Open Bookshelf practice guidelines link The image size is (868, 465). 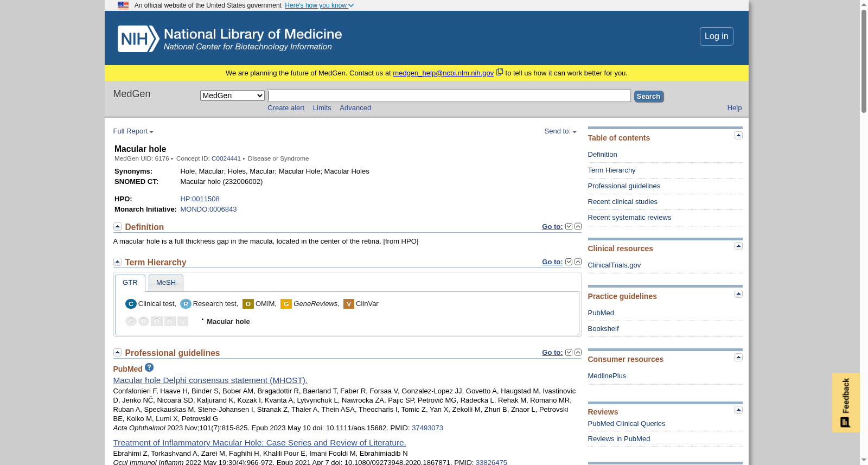point(603,329)
